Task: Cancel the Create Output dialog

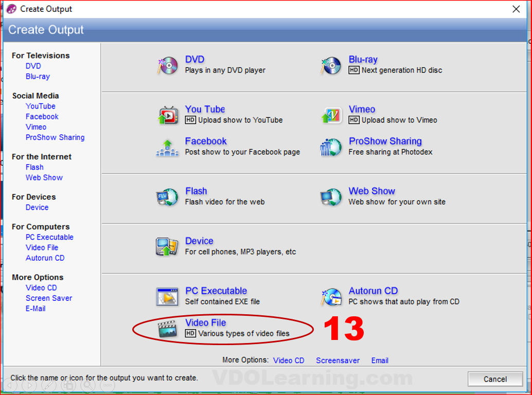Action: 495,379
